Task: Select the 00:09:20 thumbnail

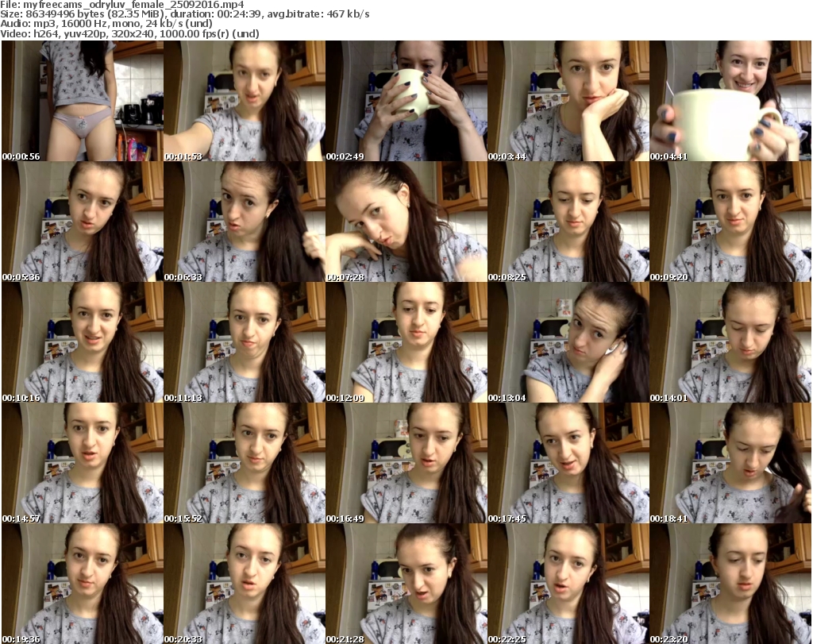Action: click(x=730, y=222)
